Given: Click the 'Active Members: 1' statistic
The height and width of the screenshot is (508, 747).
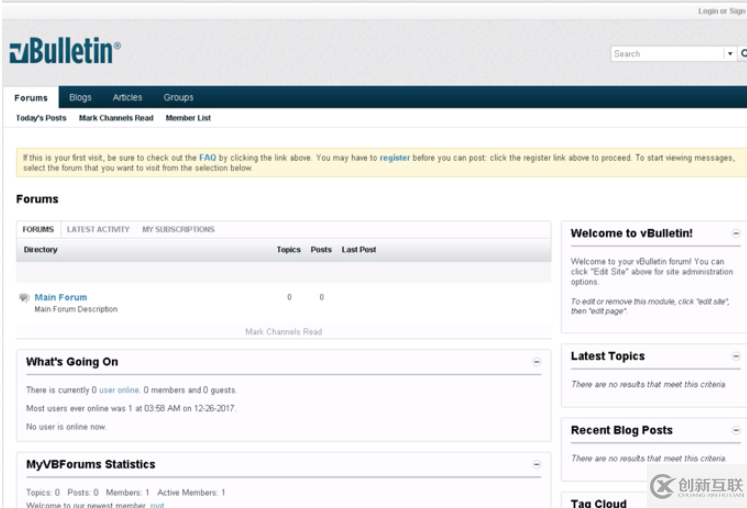Looking at the screenshot, I should pyautogui.click(x=191, y=493).
